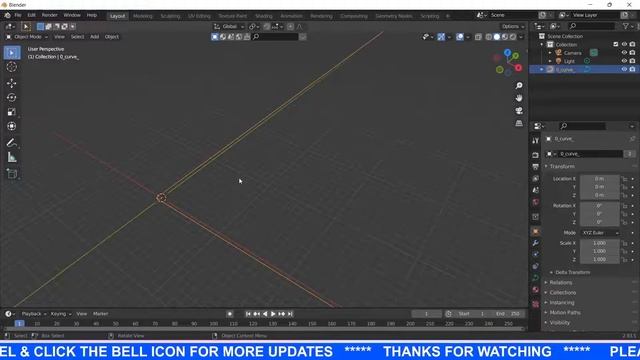Screen dimensions: 640x360
Task: Select the Move tool
Action: click(12, 83)
